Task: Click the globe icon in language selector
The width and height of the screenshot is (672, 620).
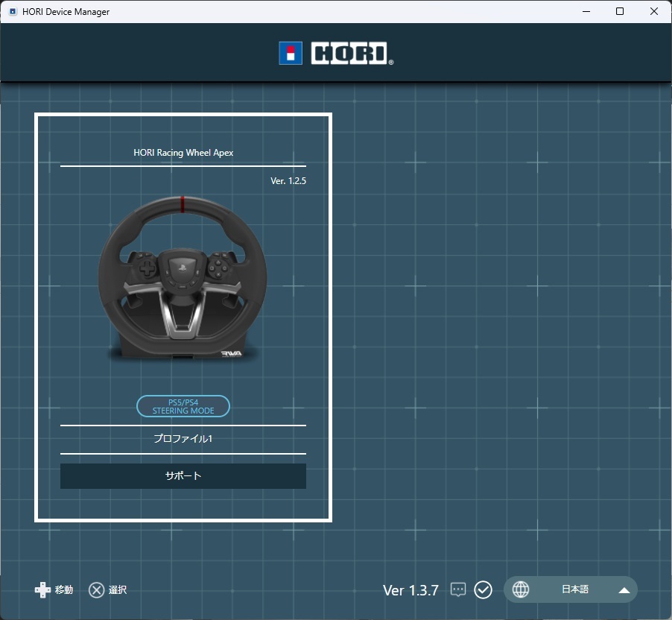Action: pyautogui.click(x=520, y=589)
